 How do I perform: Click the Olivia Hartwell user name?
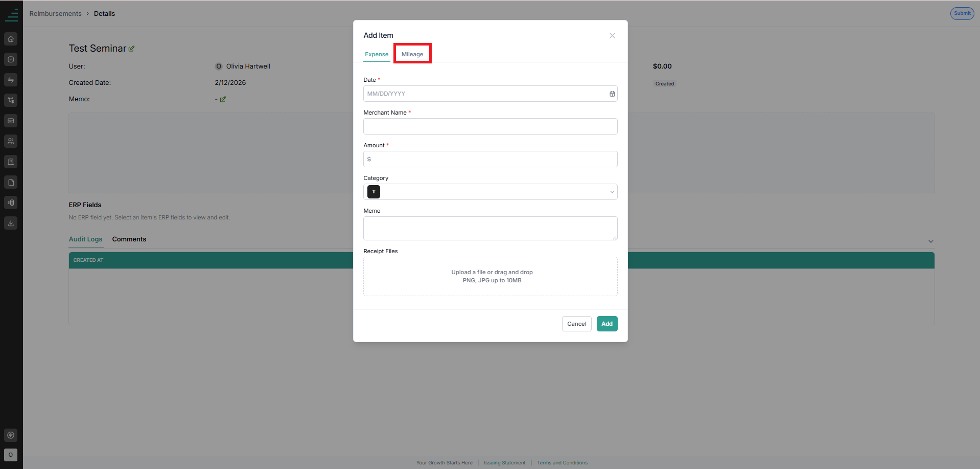tap(248, 66)
